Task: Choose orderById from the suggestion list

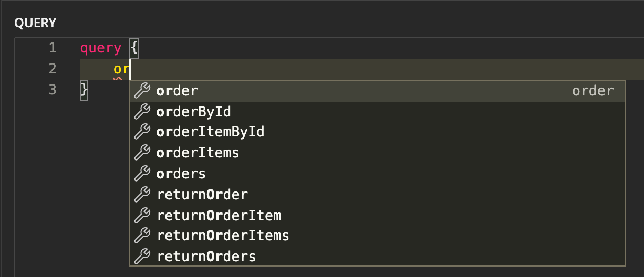Action: [194, 112]
